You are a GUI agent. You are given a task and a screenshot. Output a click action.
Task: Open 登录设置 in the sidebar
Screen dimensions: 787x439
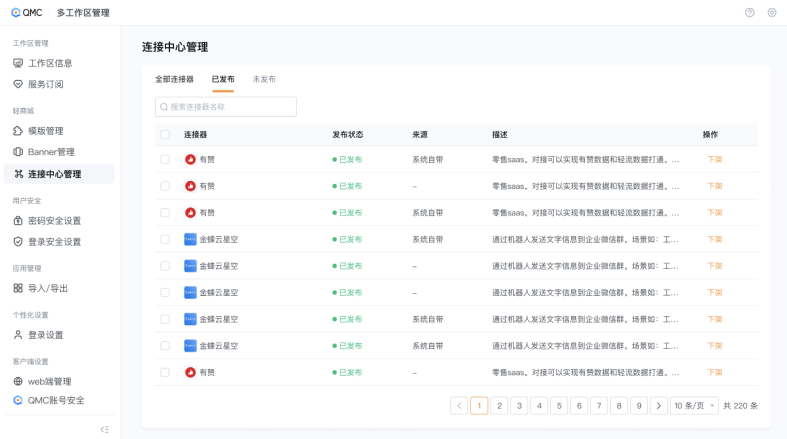click(x=38, y=335)
